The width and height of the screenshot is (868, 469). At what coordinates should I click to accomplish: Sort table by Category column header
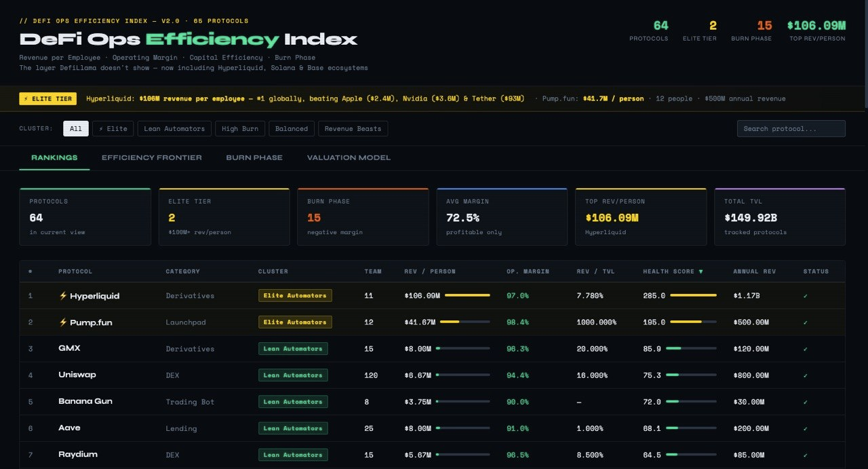coord(183,271)
